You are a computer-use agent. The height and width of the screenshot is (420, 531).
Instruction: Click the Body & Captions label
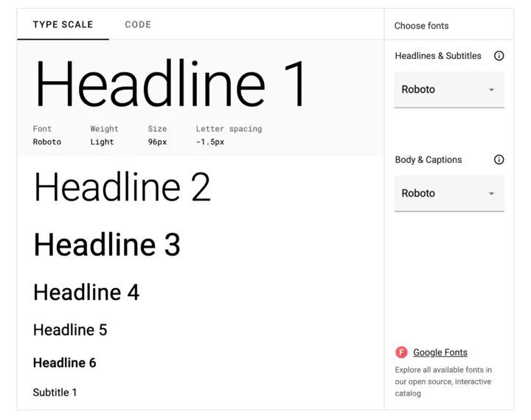pyautogui.click(x=428, y=160)
